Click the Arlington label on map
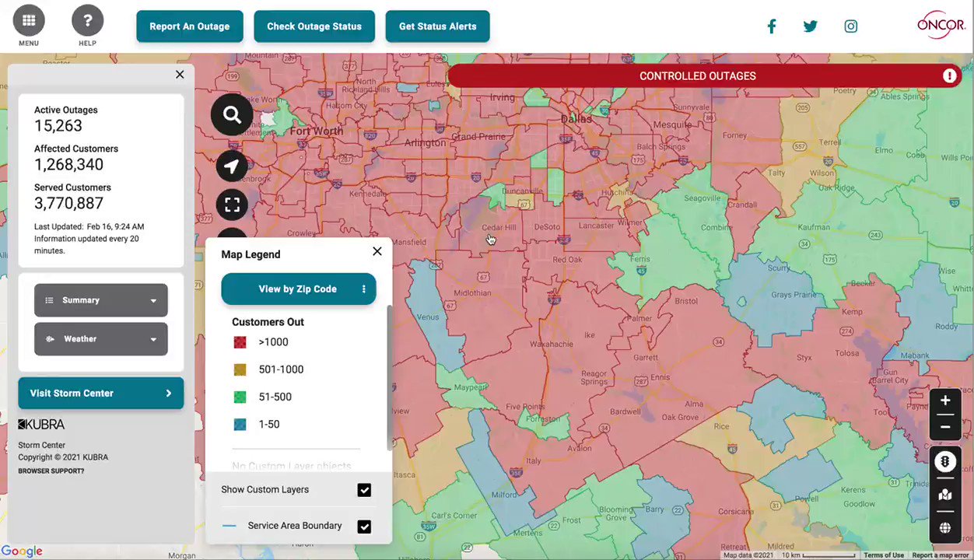Screen dimensions: 974x560 point(425,143)
